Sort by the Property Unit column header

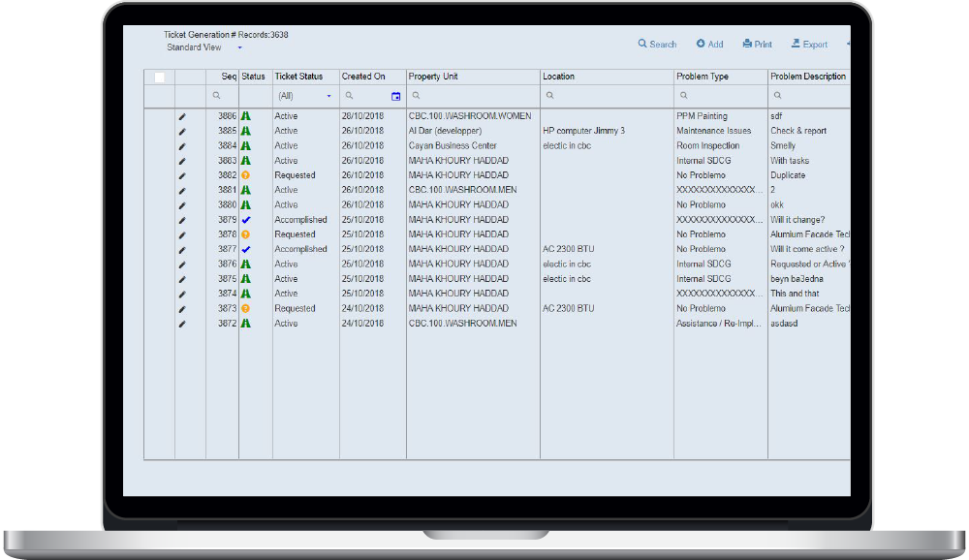pyautogui.click(x=433, y=77)
